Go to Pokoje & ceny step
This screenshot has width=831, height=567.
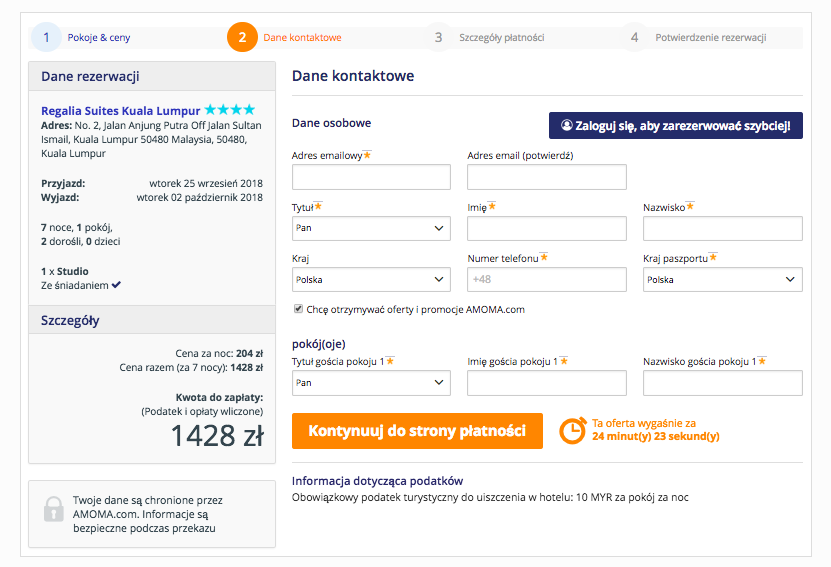coord(99,38)
